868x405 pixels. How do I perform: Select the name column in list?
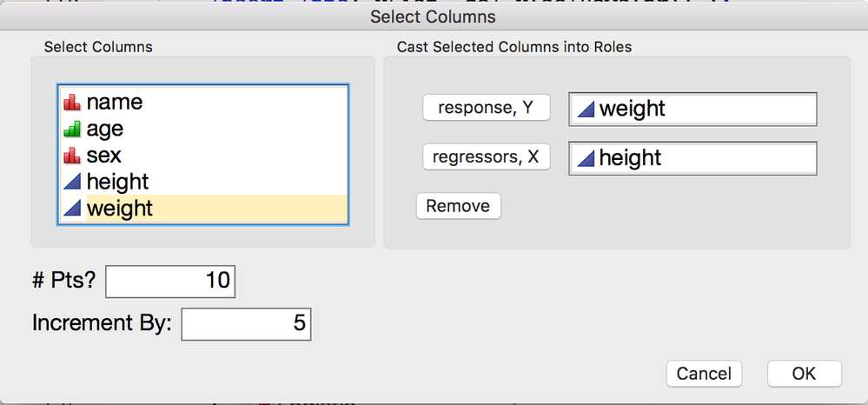click(x=202, y=102)
